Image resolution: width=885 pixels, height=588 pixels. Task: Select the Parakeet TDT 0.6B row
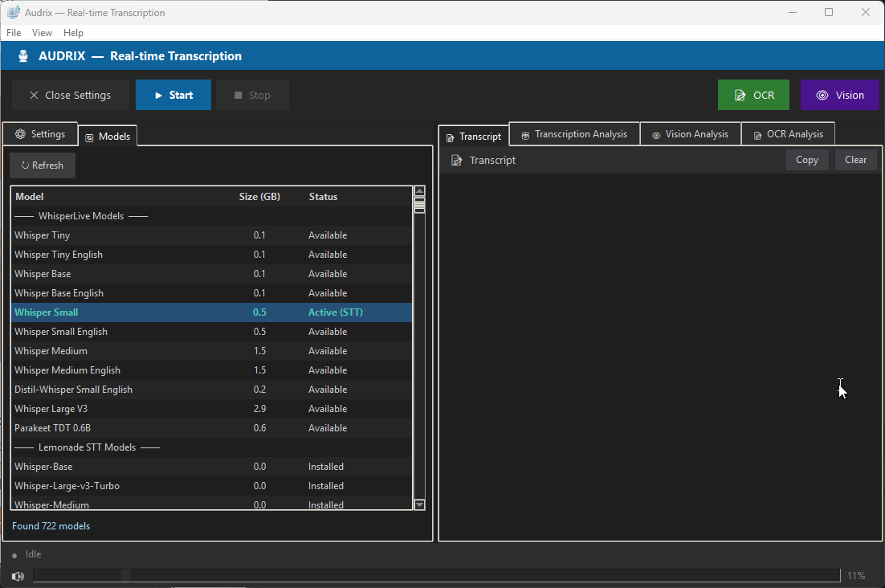pos(212,427)
